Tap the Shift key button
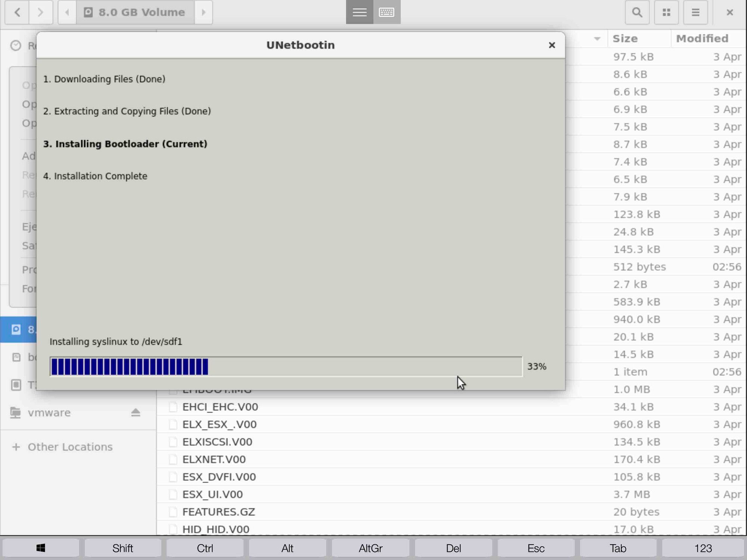 (123, 548)
